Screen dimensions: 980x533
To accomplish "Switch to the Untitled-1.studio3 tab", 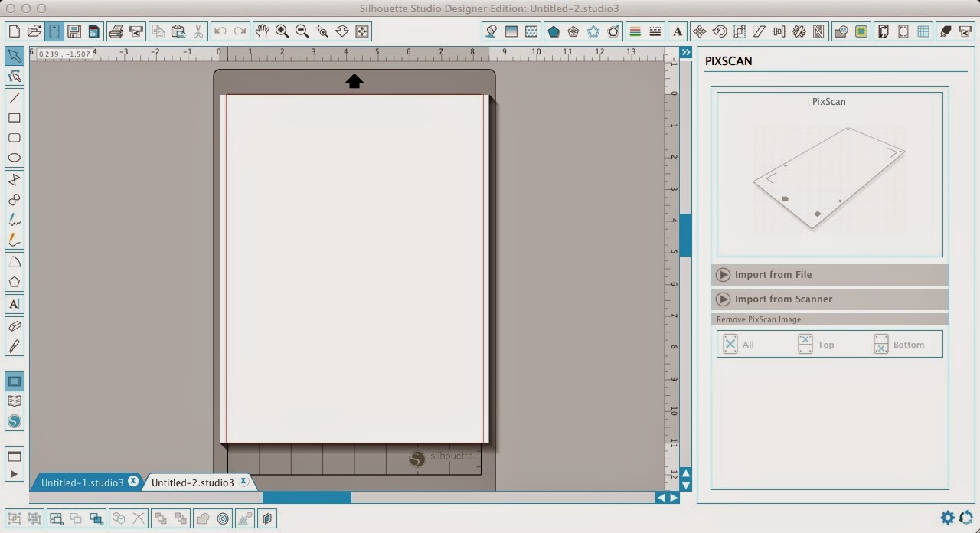I will point(82,482).
